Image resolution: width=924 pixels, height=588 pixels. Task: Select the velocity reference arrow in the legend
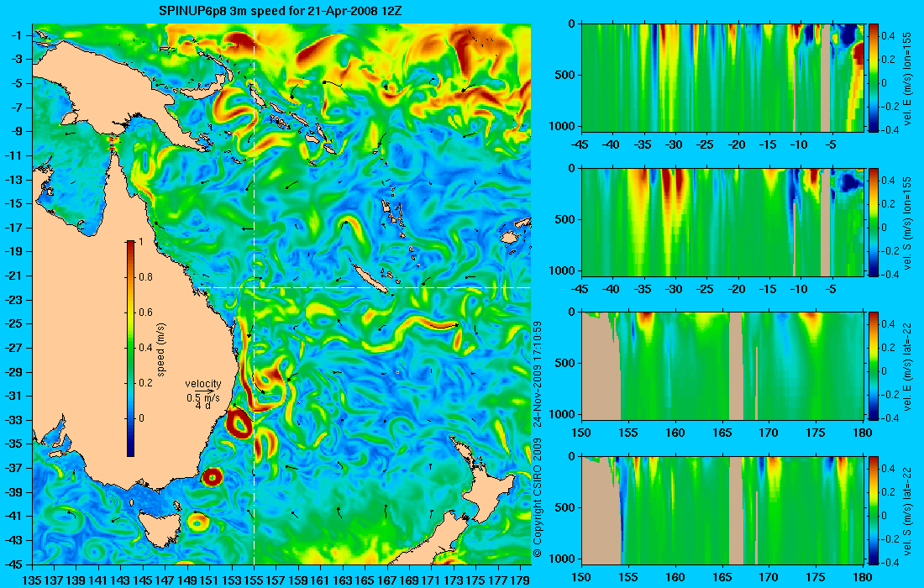coord(204,391)
